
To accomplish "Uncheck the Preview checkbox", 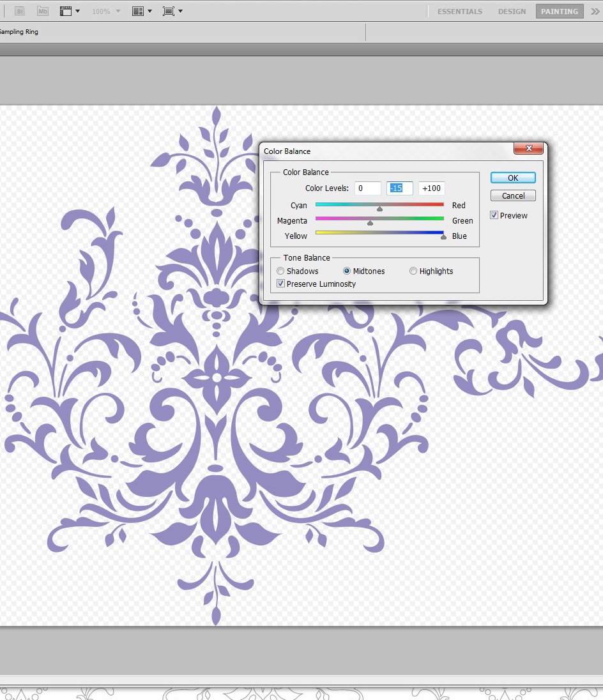I will tap(494, 215).
